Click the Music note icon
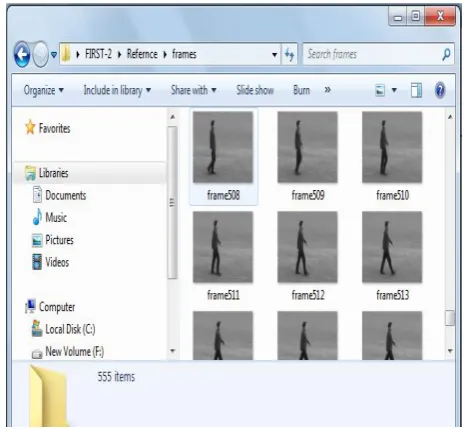 pos(37,217)
